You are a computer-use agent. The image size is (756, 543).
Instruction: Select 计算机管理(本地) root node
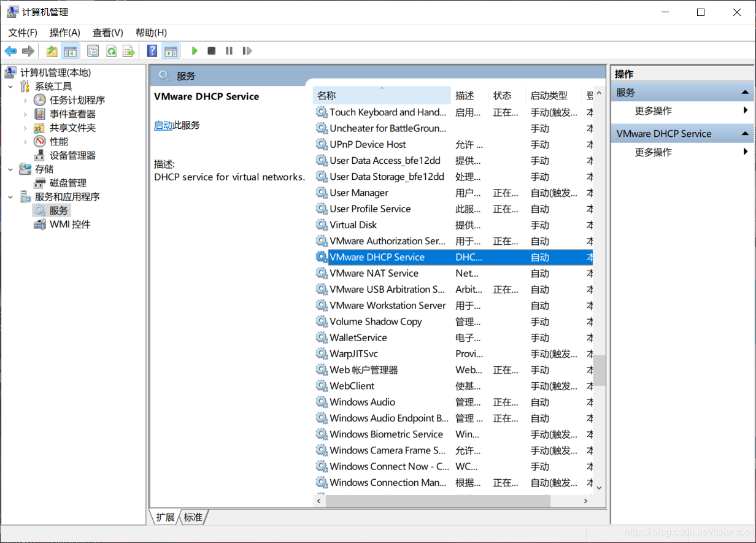55,72
